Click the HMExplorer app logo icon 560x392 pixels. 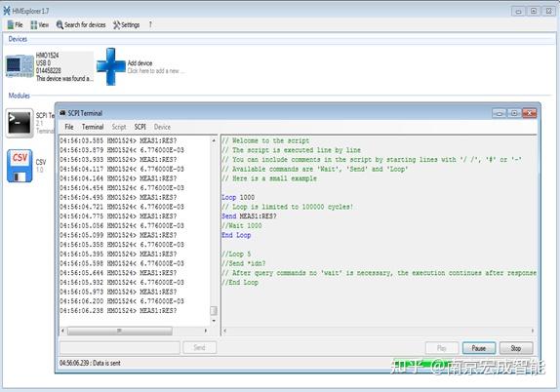(x=7, y=11)
